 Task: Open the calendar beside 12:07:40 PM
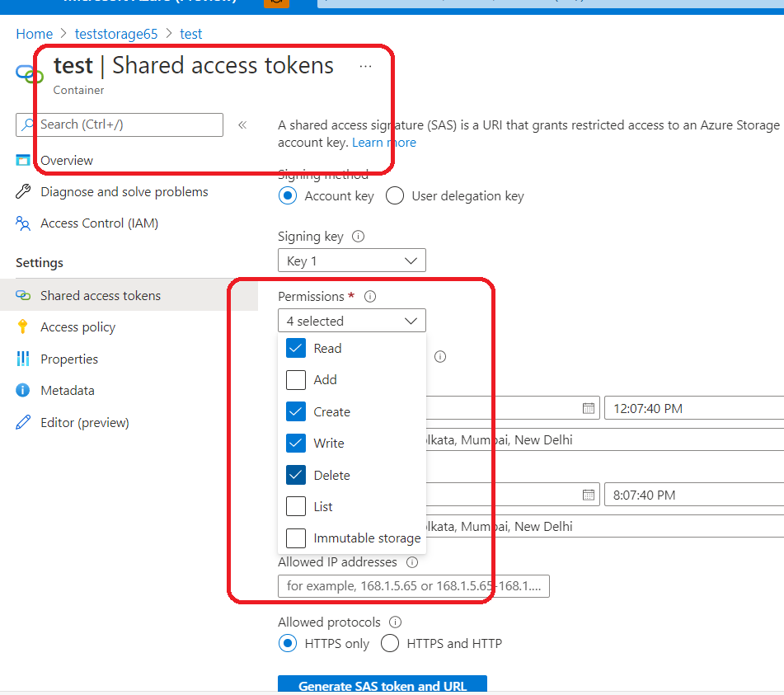point(589,408)
